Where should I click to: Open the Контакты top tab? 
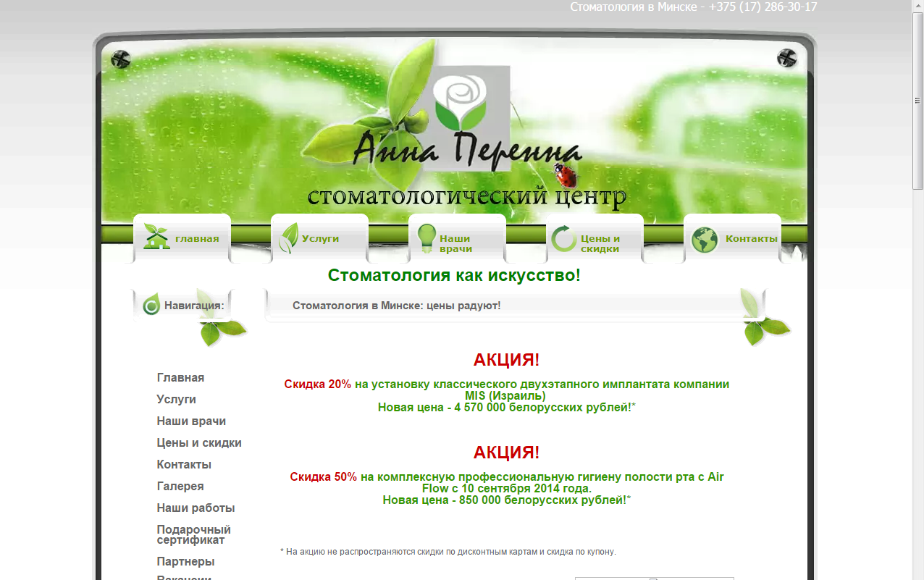[732, 238]
